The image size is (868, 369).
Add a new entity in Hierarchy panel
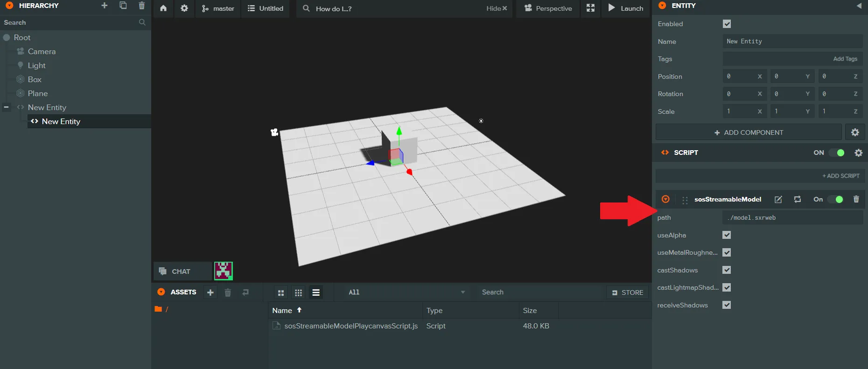pyautogui.click(x=105, y=6)
